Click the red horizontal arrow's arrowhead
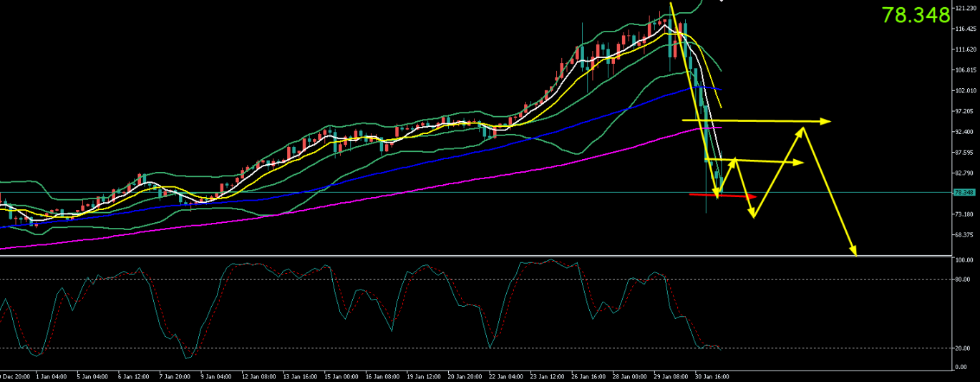 (x=752, y=196)
